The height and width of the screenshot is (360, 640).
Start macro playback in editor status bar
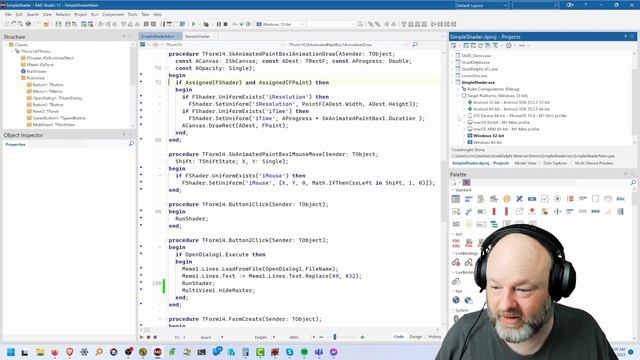[x=142, y=337]
